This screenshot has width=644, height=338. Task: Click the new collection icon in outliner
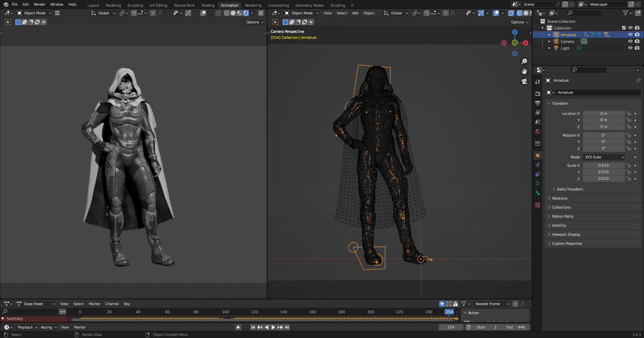(x=638, y=13)
